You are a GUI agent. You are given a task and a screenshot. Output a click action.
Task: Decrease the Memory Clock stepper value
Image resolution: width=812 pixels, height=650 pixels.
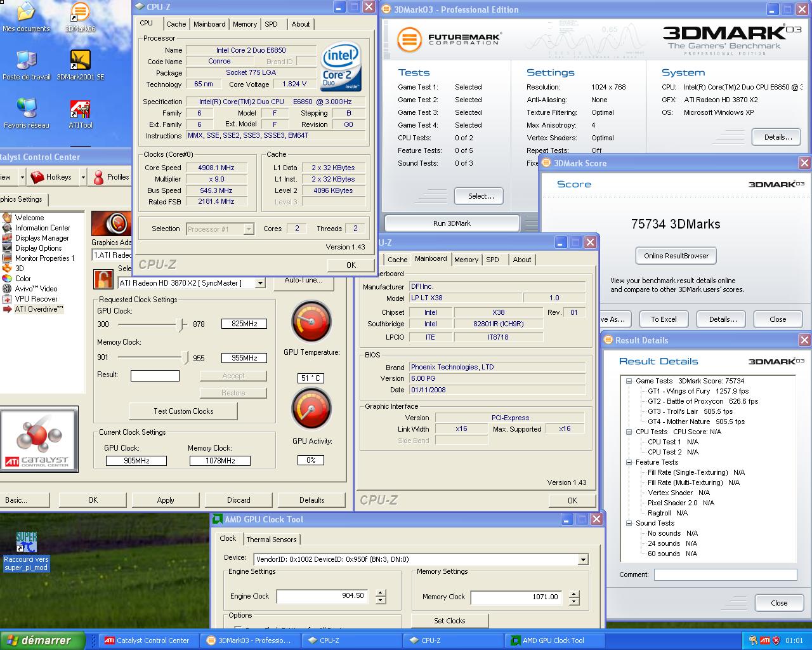tap(574, 600)
